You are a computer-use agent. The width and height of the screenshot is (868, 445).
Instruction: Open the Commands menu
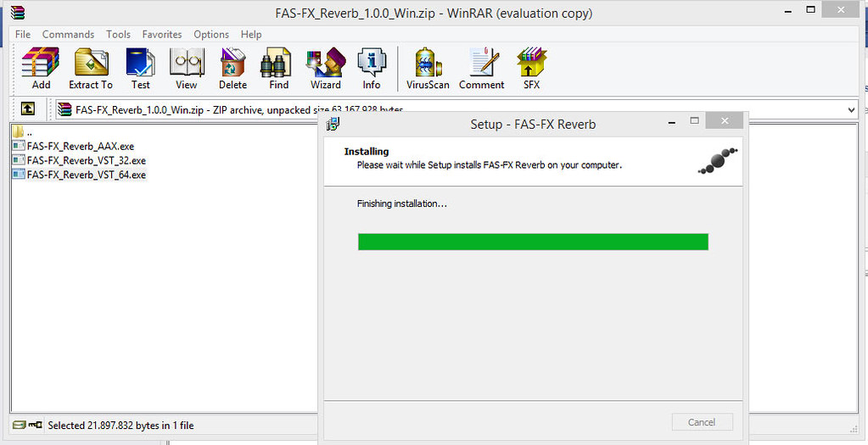[68, 35]
